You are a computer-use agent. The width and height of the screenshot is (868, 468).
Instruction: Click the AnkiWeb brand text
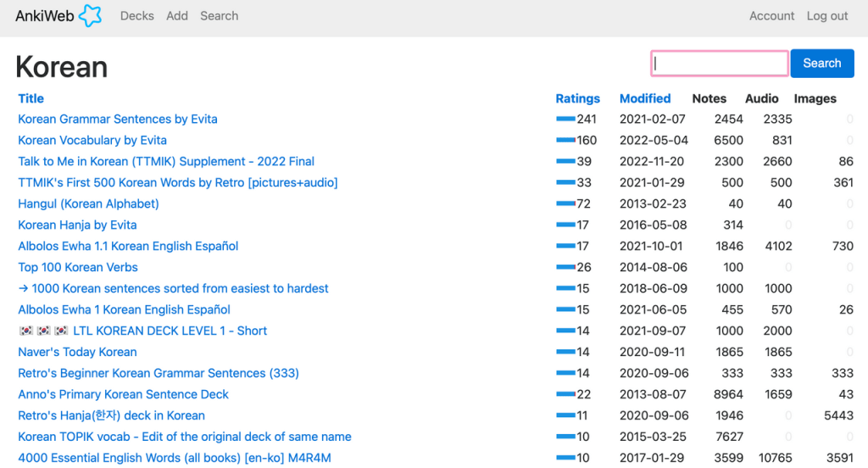[44, 16]
